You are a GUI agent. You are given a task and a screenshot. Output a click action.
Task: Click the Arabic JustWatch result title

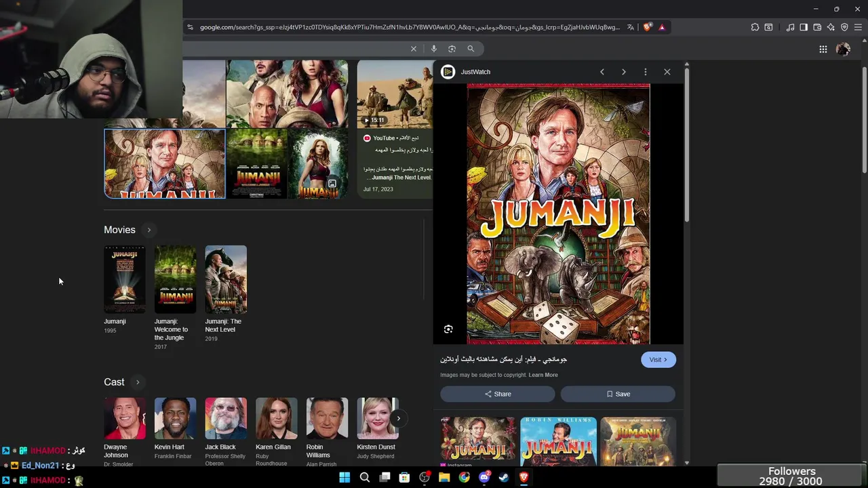pyautogui.click(x=503, y=359)
